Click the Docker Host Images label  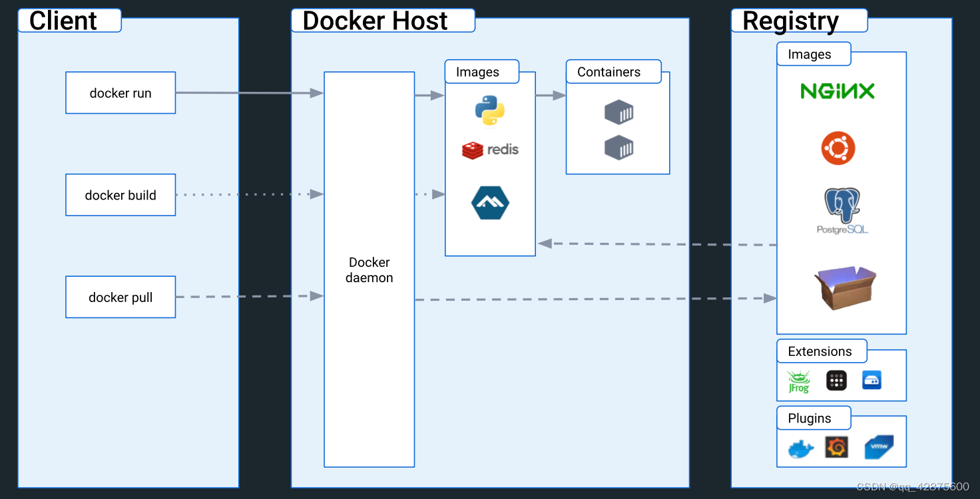482,72
